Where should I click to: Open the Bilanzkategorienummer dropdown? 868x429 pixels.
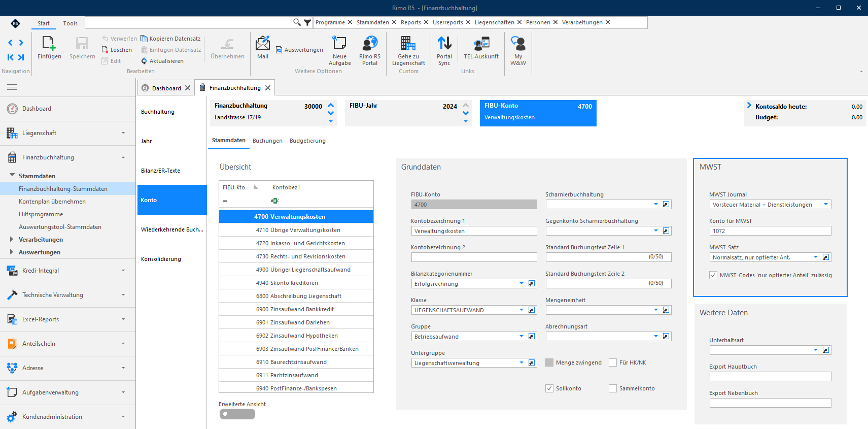tap(522, 284)
